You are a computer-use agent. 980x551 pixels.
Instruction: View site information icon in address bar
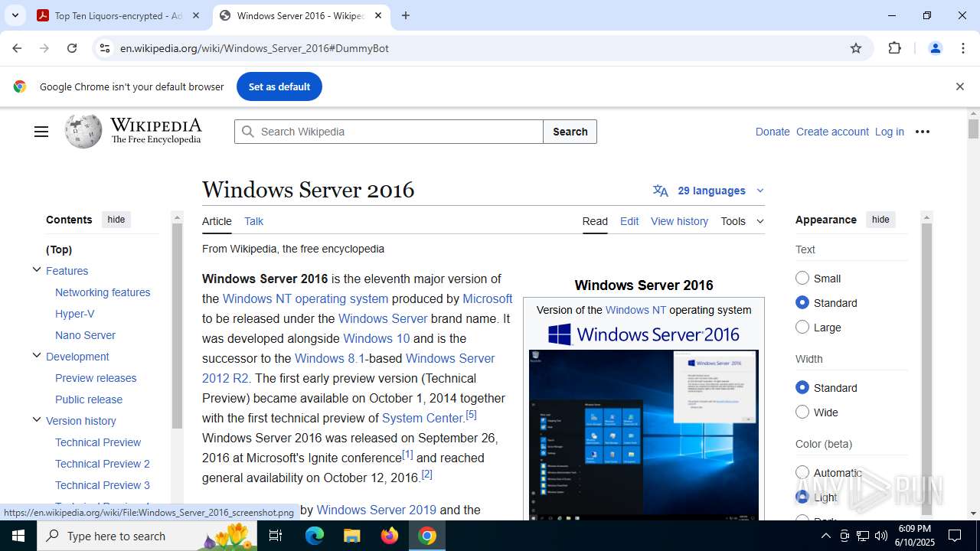[105, 48]
